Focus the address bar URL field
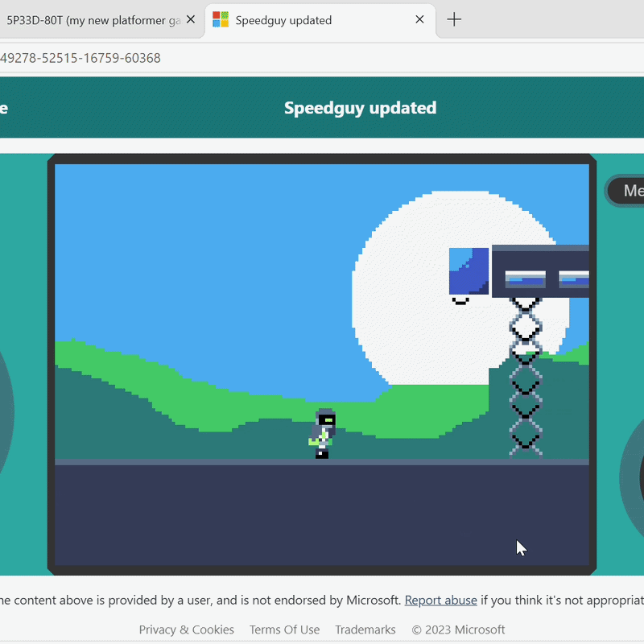This screenshot has width=644, height=644. [322, 58]
